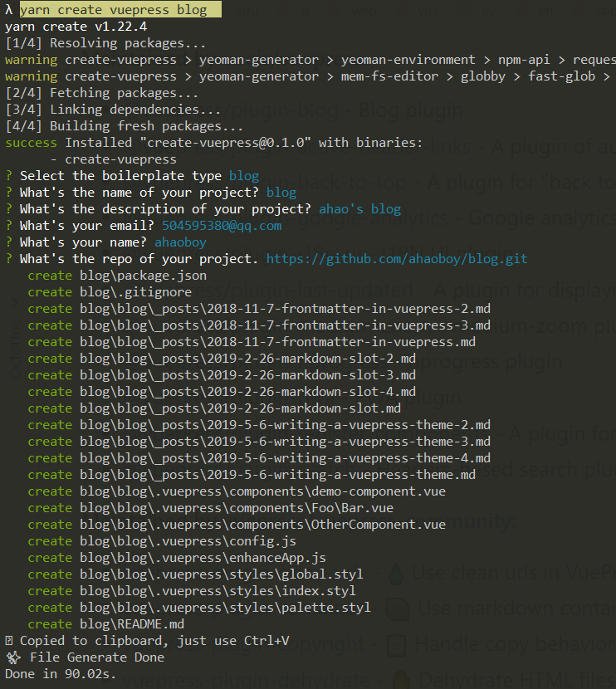Click the '[1/4] Resolving packages...' line

coord(105,43)
